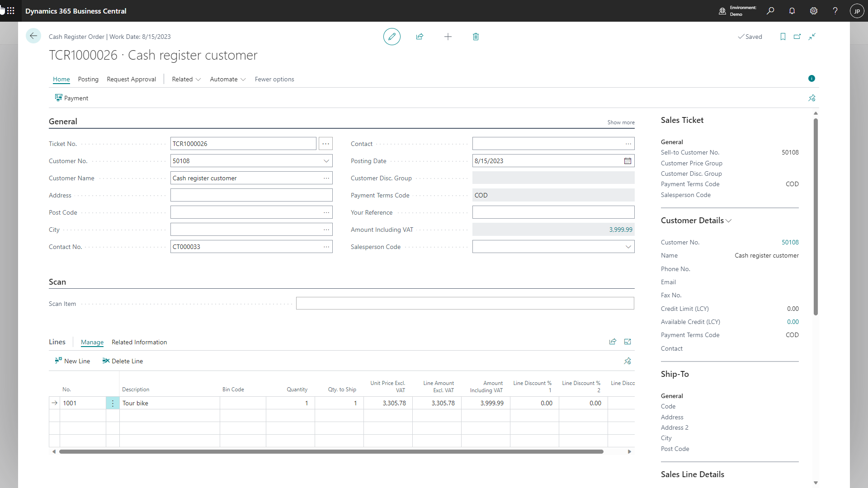Open the Customer Name lookup ellipsis
This screenshot has width=868, height=488.
[x=326, y=178]
